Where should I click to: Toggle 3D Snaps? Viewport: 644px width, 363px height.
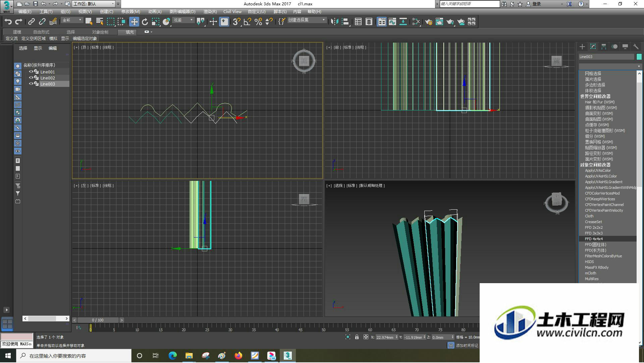[237, 22]
